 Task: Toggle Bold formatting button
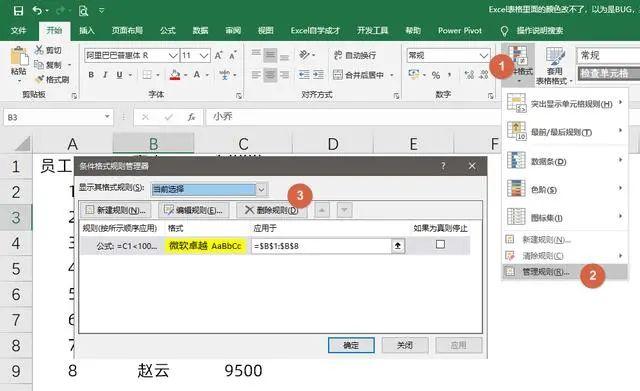(91, 75)
